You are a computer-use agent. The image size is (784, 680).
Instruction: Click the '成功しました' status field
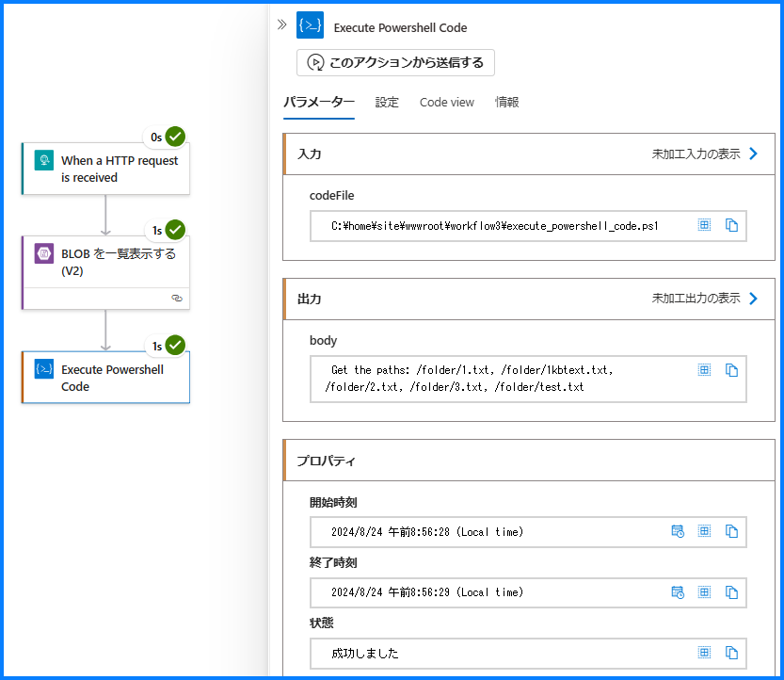point(528,654)
